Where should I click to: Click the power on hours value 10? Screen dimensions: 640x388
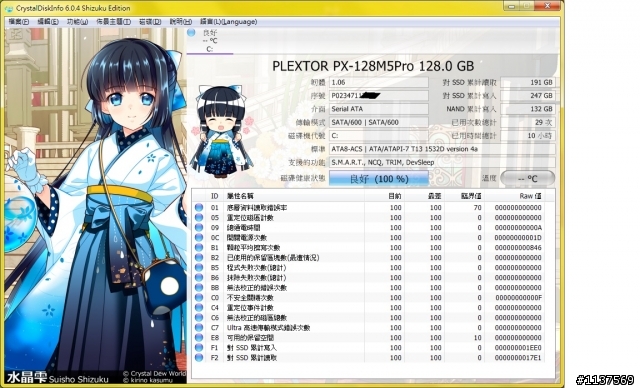[528, 135]
